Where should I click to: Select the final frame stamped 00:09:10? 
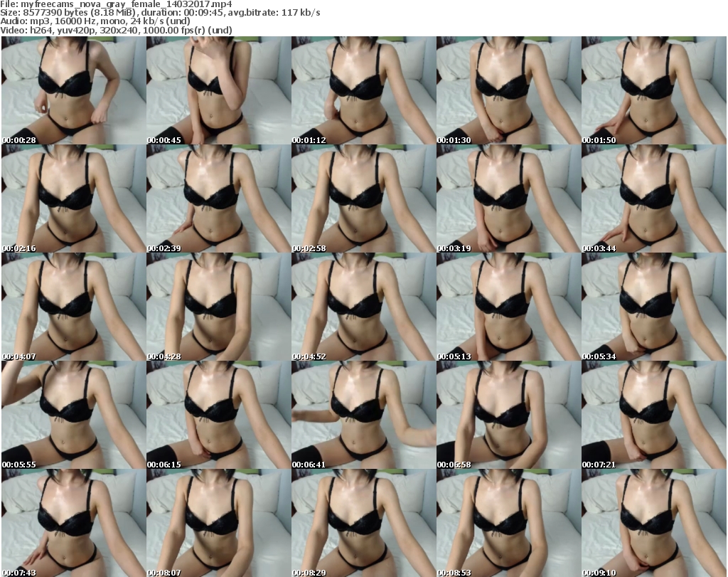pos(653,524)
